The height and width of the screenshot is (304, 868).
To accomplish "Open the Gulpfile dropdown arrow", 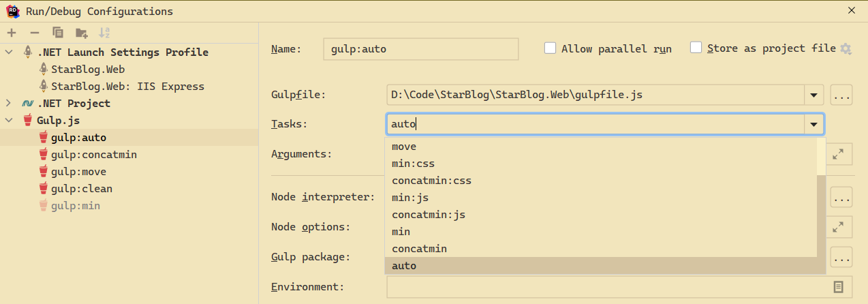I will [x=813, y=95].
